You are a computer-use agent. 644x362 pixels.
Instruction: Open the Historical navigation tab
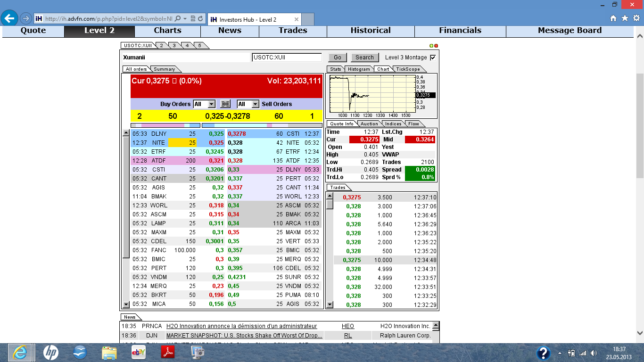pyautogui.click(x=371, y=31)
